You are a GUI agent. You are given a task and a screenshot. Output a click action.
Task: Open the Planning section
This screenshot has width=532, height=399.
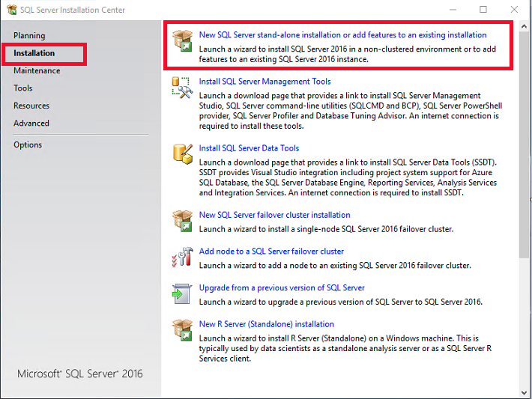(x=29, y=35)
